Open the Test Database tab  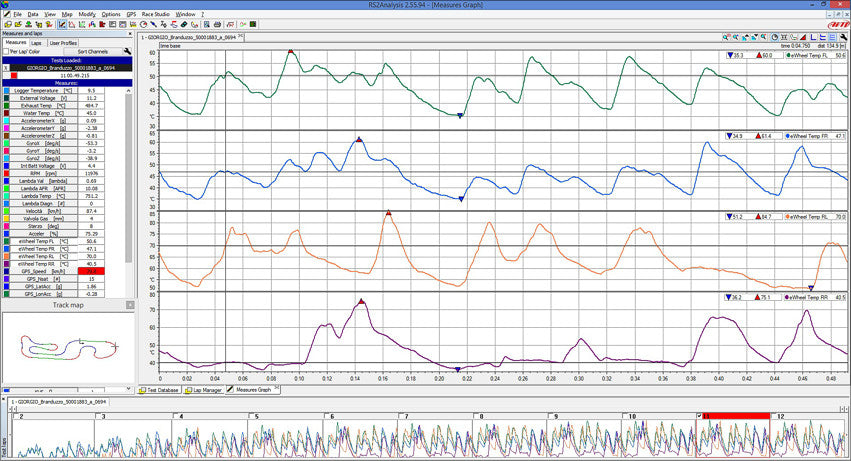pyautogui.click(x=160, y=390)
